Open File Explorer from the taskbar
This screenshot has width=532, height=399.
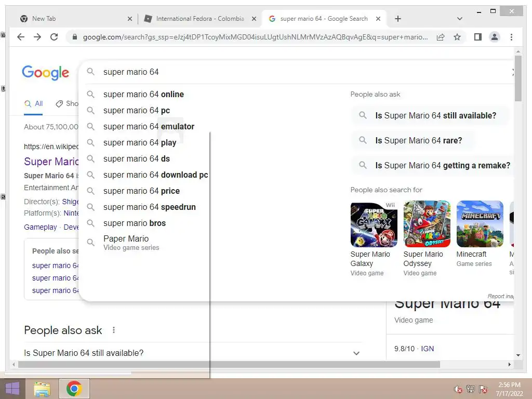[x=42, y=389]
